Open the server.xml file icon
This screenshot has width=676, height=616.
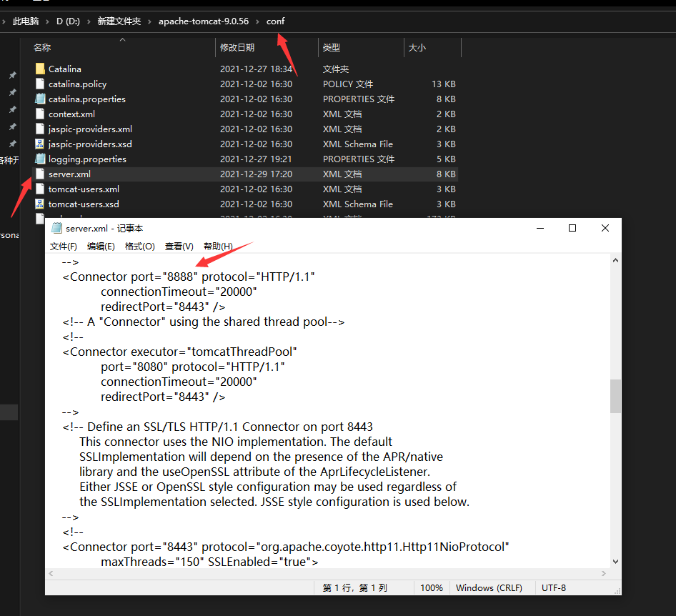tap(39, 174)
